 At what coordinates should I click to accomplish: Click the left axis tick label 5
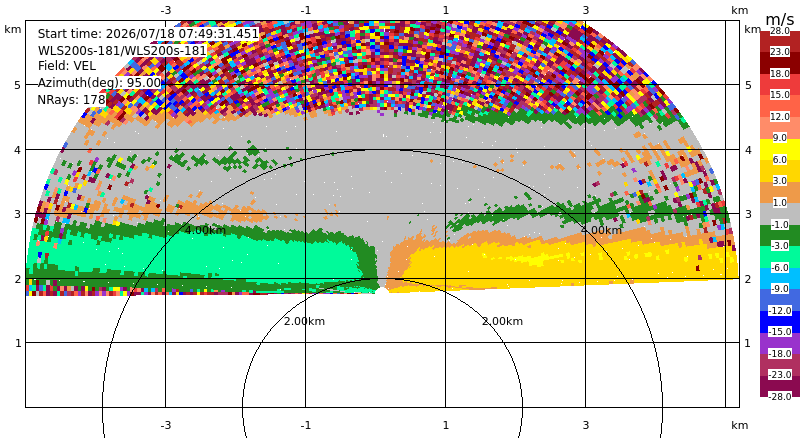(x=18, y=85)
